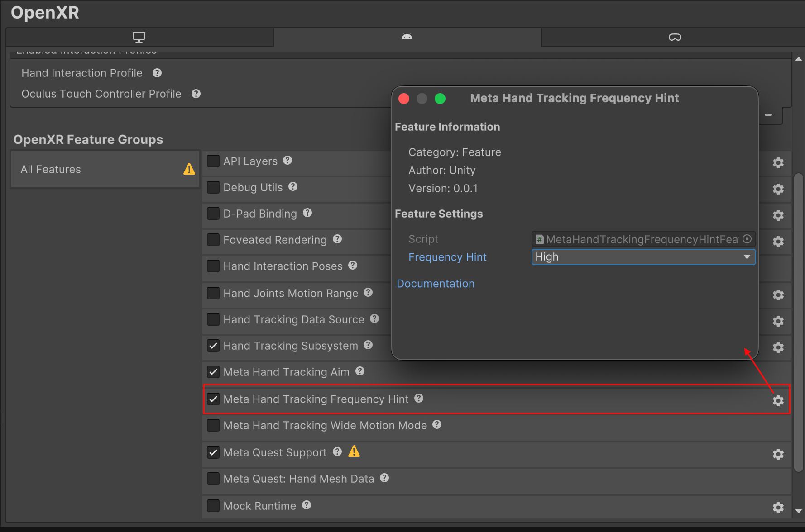Select Hand Interaction Profile entry
Viewport: 805px width, 532px height.
pos(82,73)
